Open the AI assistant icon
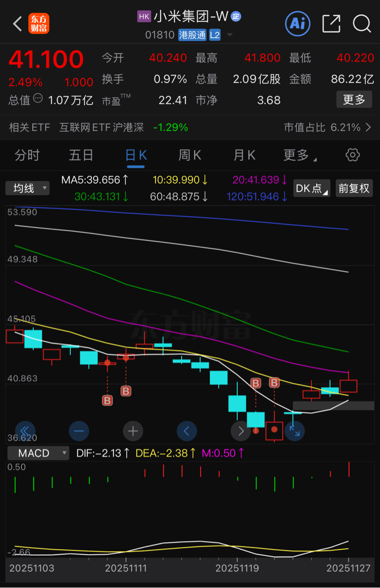Screen dimensions: 380x588 point(297,24)
